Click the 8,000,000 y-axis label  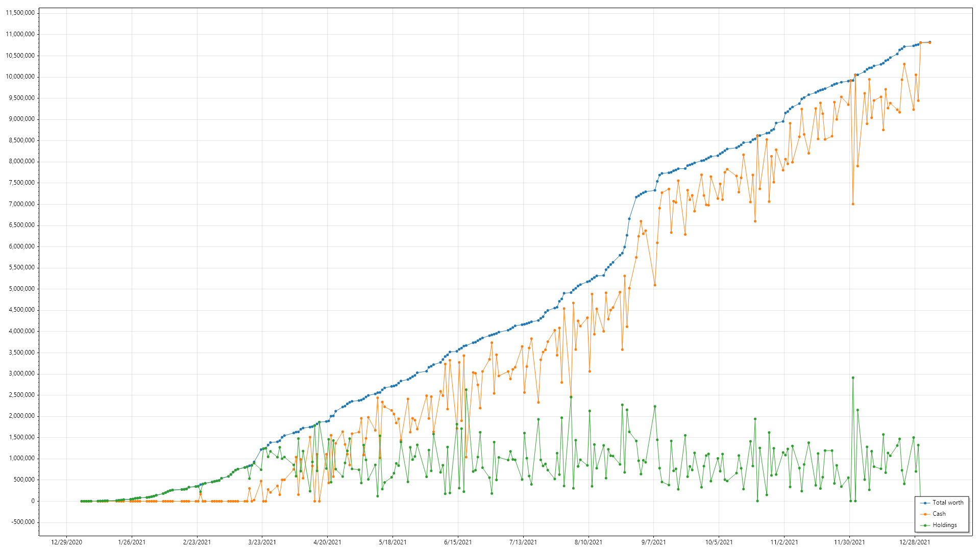[22, 161]
